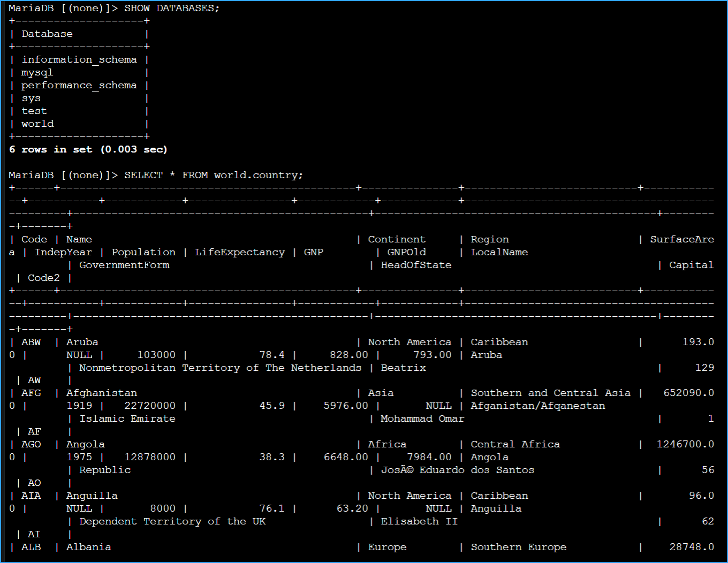Image resolution: width=728 pixels, height=563 pixels.
Task: Select the information_schema database entry
Action: point(79,60)
